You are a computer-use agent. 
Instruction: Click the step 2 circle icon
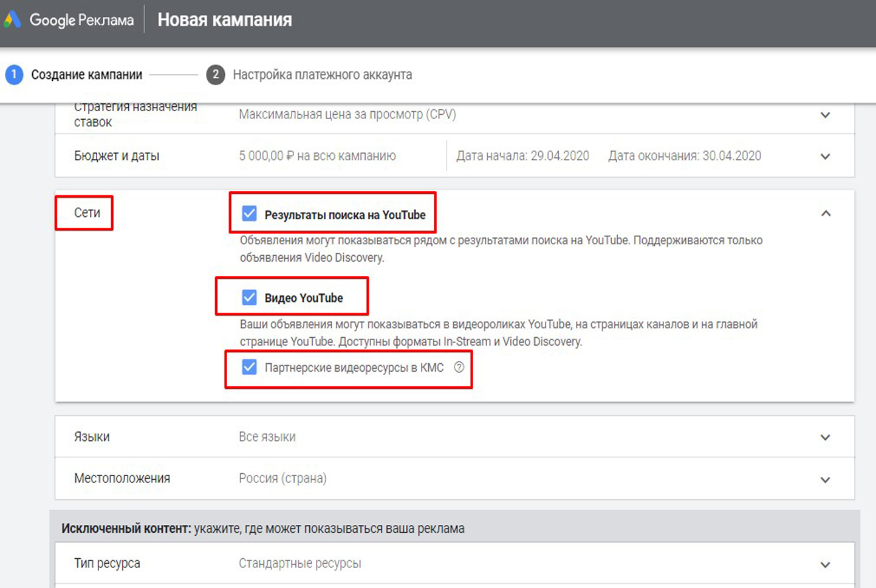(x=215, y=75)
